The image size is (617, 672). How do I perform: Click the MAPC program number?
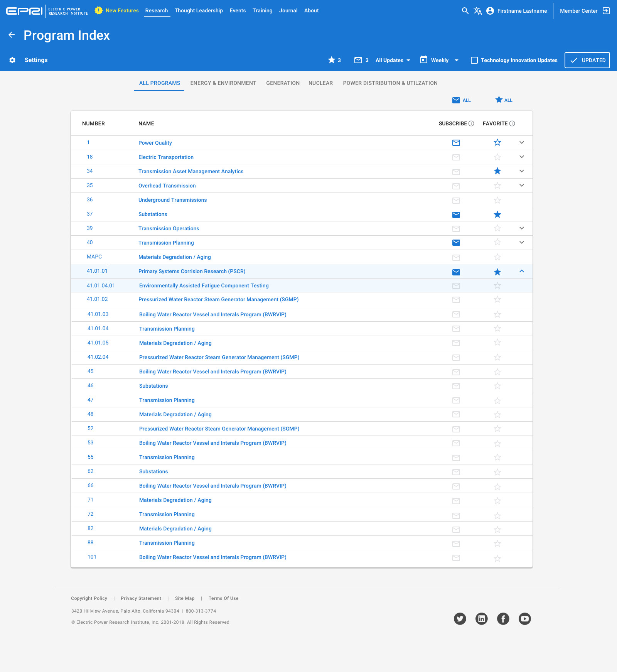tap(94, 257)
